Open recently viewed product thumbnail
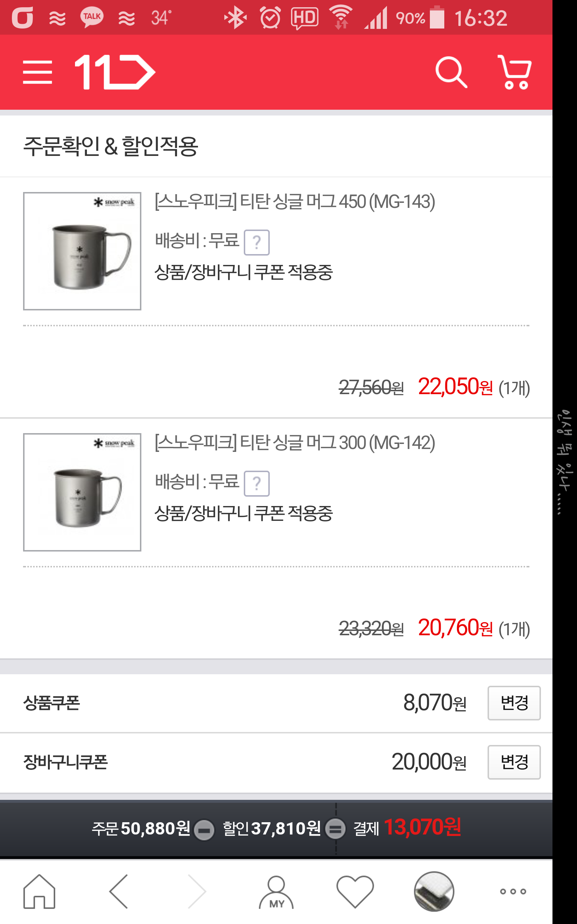This screenshot has height=924, width=577. (434, 891)
